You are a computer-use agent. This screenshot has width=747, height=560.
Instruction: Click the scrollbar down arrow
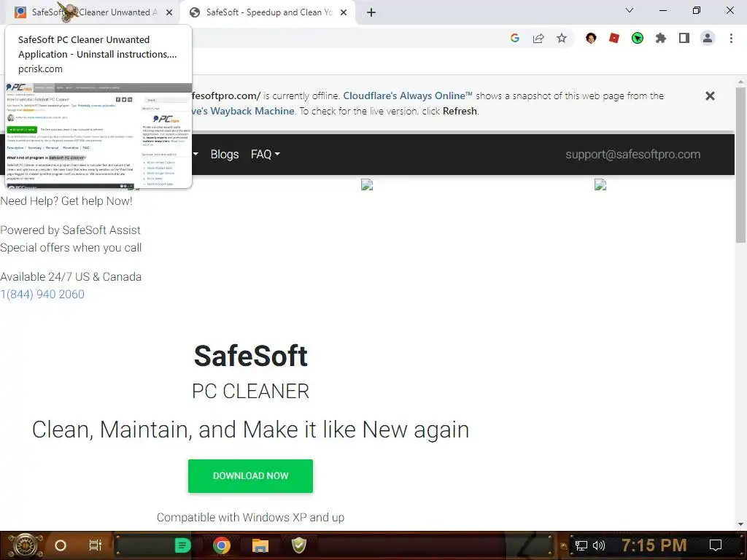[740, 524]
